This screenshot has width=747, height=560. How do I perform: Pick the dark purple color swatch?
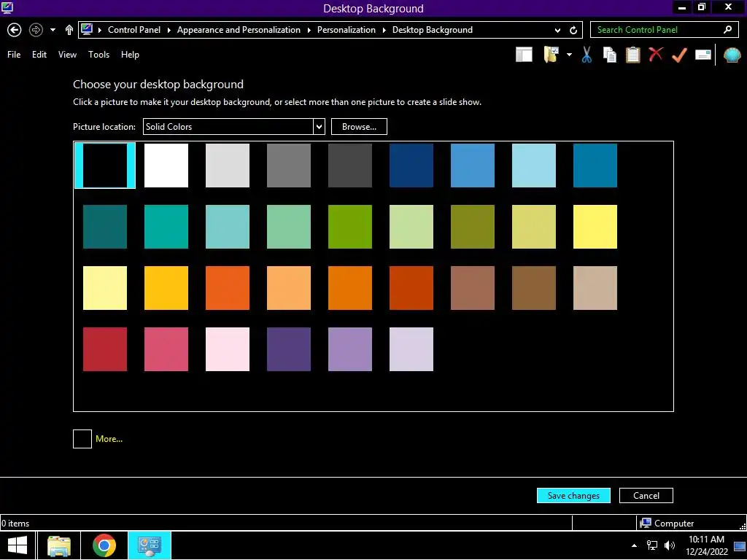point(289,349)
